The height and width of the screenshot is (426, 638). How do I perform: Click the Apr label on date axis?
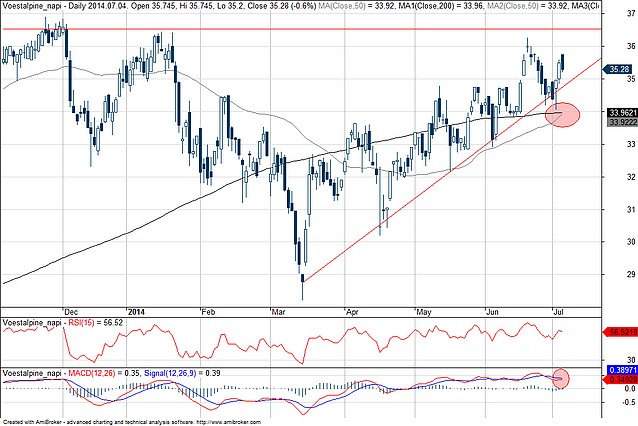click(352, 312)
